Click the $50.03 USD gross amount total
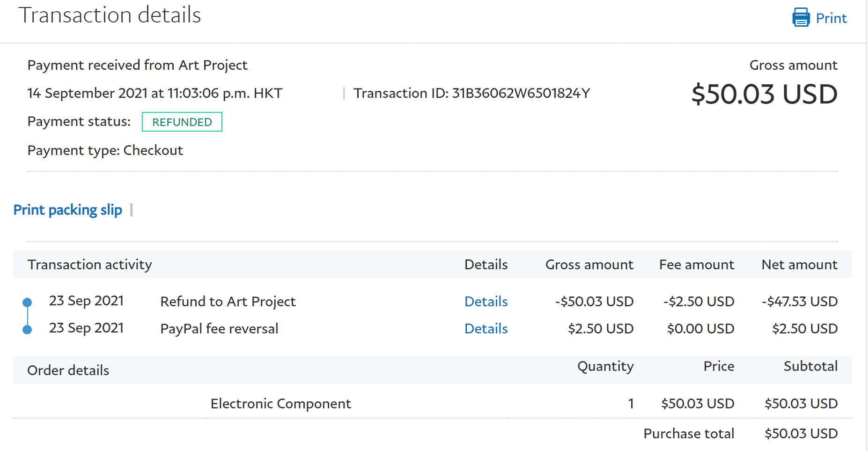Screen dimensions: 868x451 [764, 94]
